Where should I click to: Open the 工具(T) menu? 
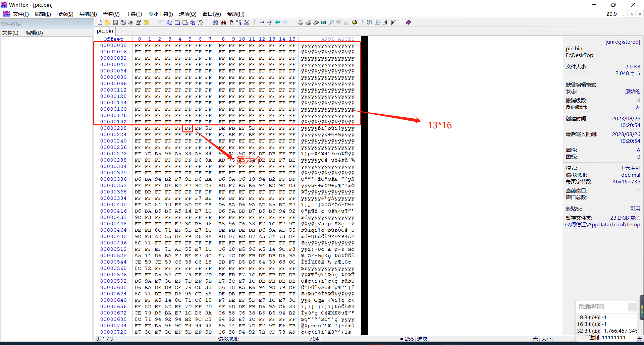[134, 14]
